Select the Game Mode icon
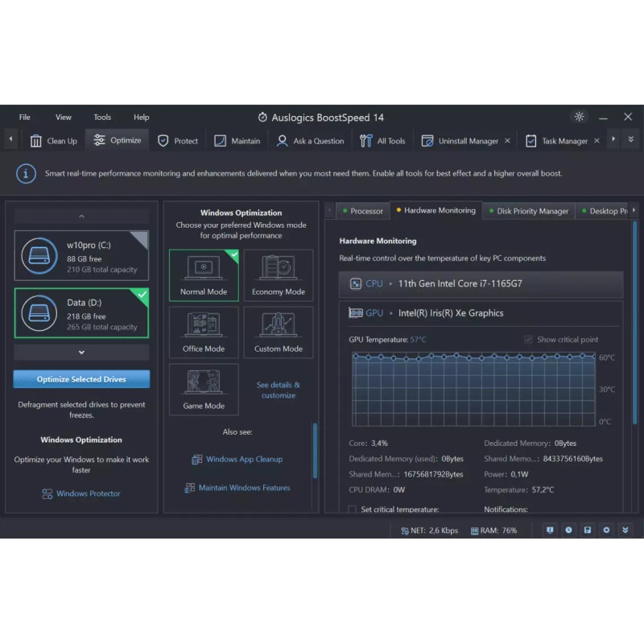Screen dimensions: 644x644 click(204, 383)
